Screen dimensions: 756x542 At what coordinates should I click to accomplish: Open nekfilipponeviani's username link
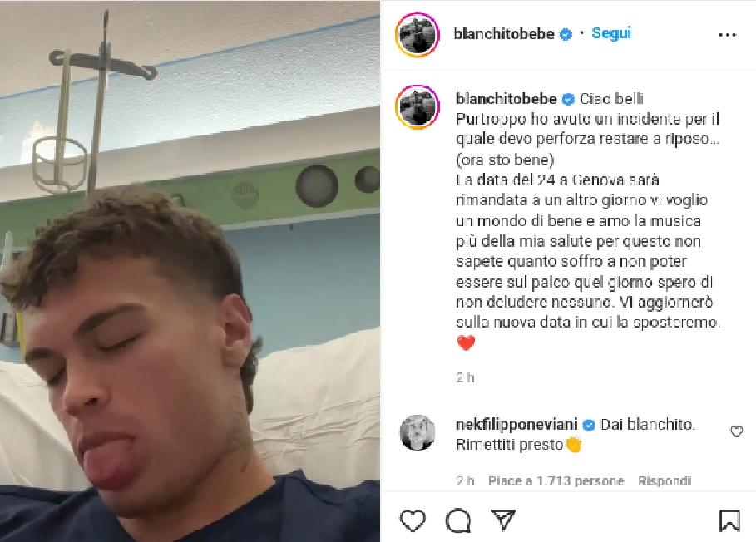click(516, 425)
